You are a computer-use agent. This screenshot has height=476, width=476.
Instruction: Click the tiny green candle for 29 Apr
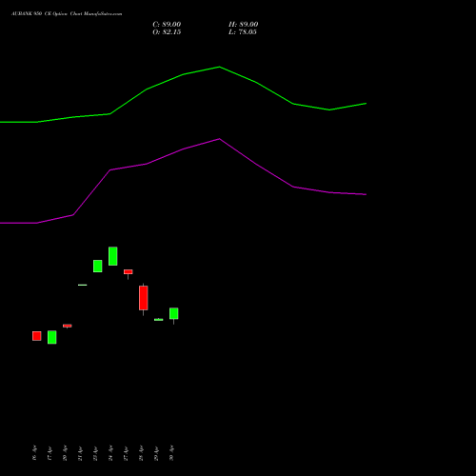pos(159,320)
